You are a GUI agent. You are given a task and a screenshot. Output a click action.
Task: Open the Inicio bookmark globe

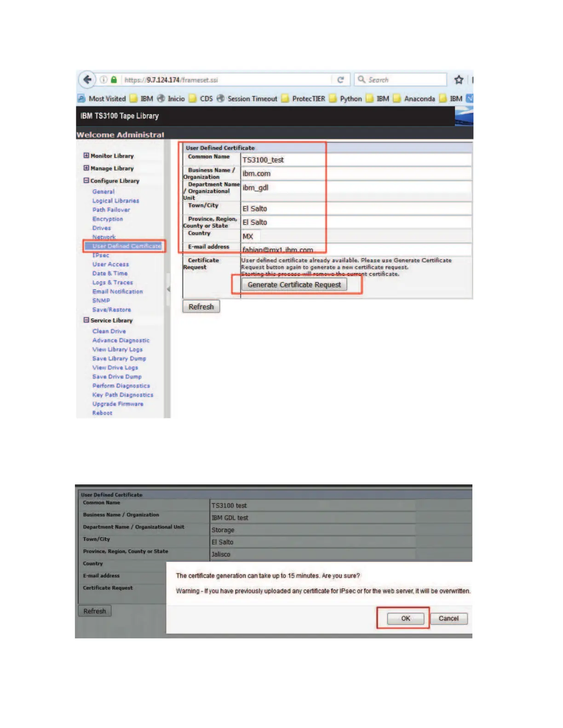[171, 98]
